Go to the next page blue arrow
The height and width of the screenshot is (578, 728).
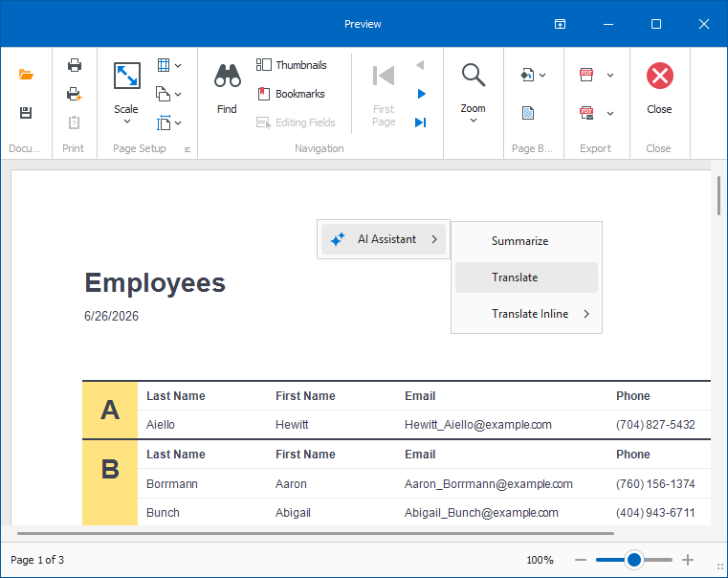421,94
